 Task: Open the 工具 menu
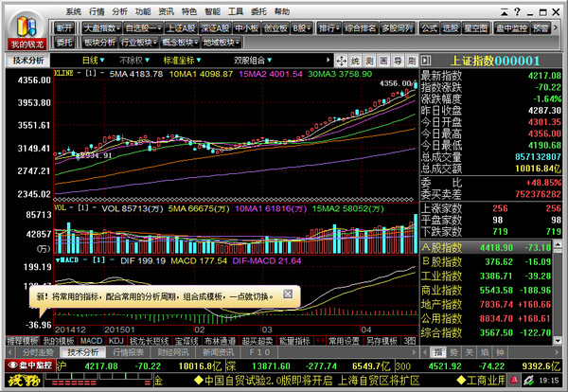point(236,11)
